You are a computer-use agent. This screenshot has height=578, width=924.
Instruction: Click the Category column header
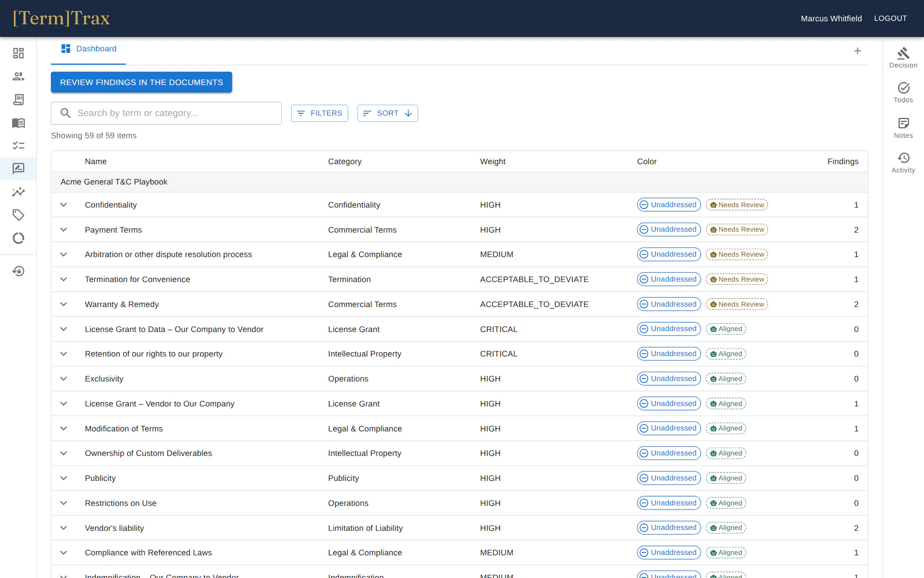345,161
